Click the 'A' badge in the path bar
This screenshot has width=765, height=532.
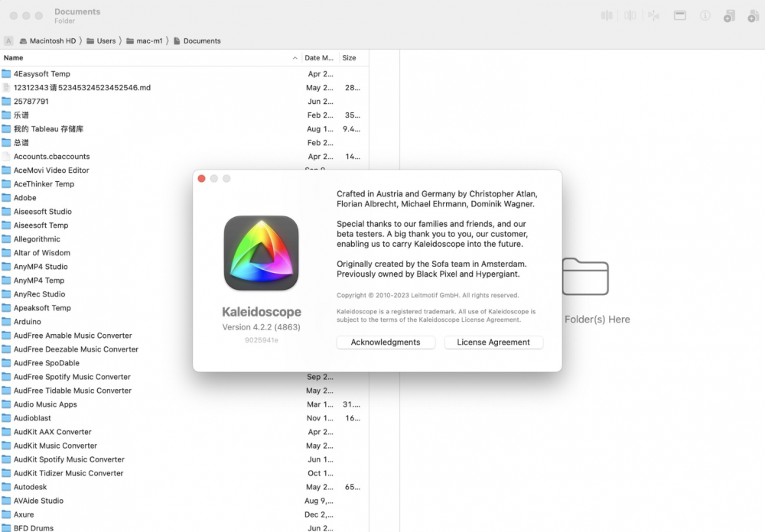pyautogui.click(x=8, y=41)
